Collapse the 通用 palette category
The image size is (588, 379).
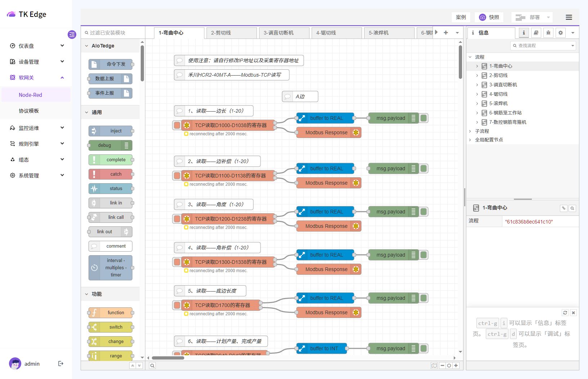[x=110, y=112]
